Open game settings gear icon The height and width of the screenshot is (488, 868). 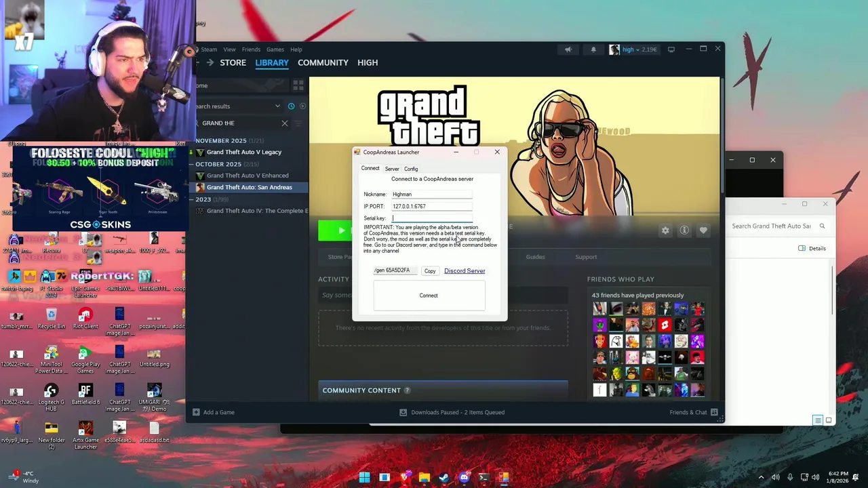pos(665,230)
